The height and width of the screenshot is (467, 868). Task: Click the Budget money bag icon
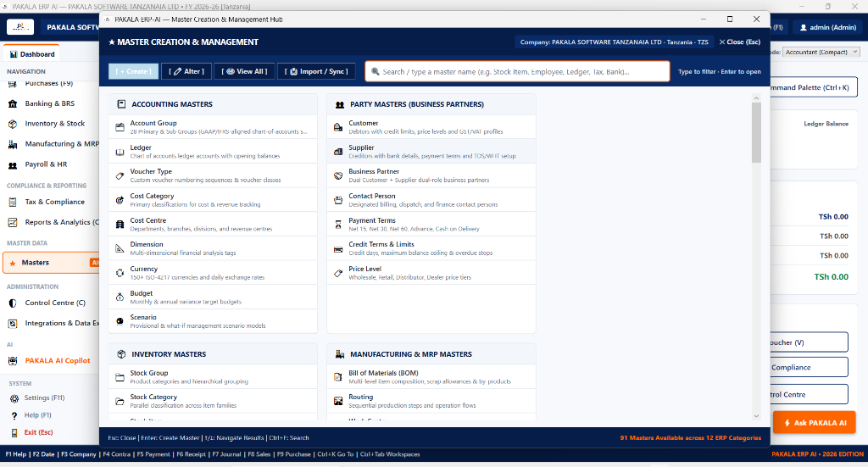click(x=120, y=297)
